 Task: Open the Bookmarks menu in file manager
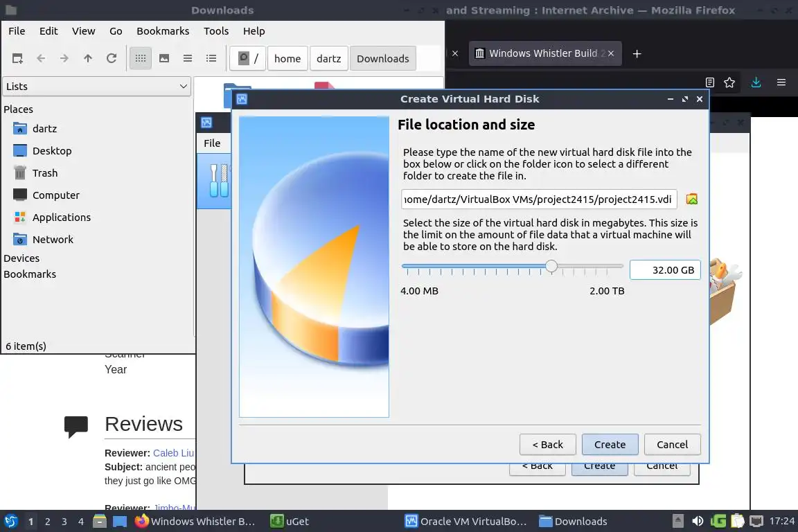163,31
